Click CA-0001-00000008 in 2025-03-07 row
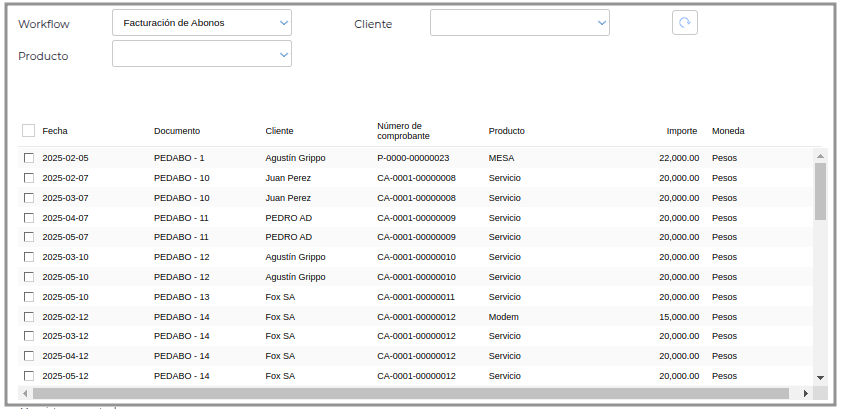 [416, 198]
